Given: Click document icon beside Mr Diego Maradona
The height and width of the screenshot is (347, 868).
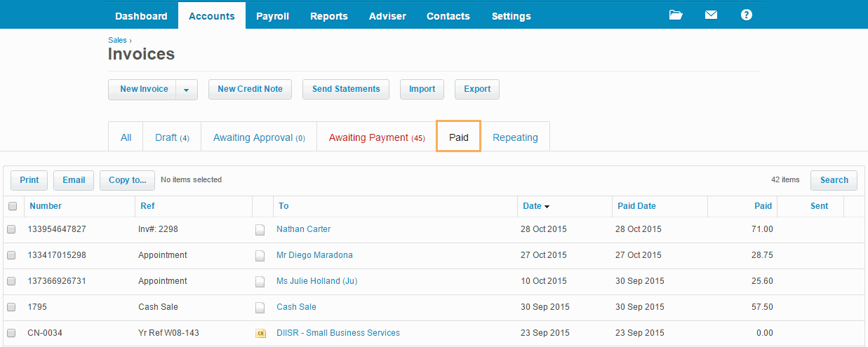Looking at the screenshot, I should point(260,255).
